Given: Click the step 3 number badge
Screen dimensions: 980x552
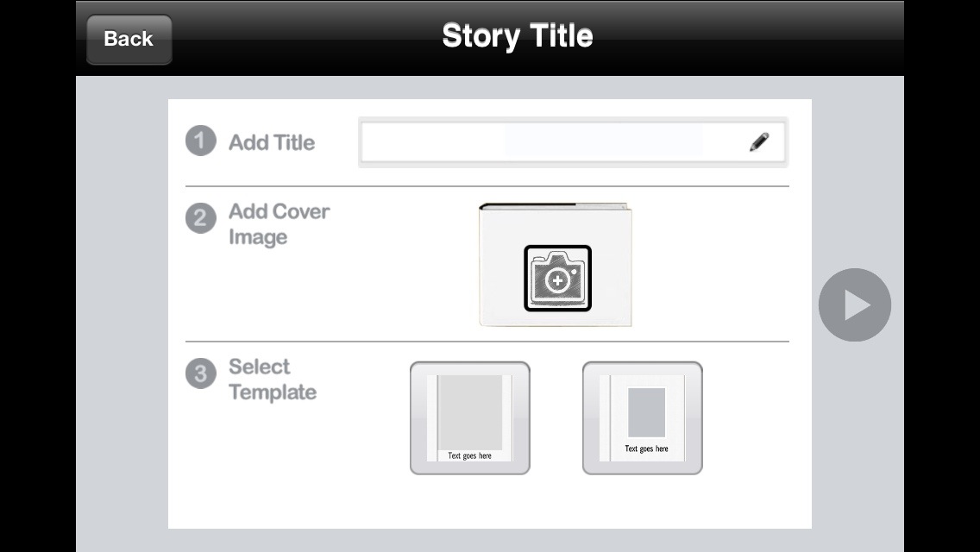Looking at the screenshot, I should [x=200, y=373].
